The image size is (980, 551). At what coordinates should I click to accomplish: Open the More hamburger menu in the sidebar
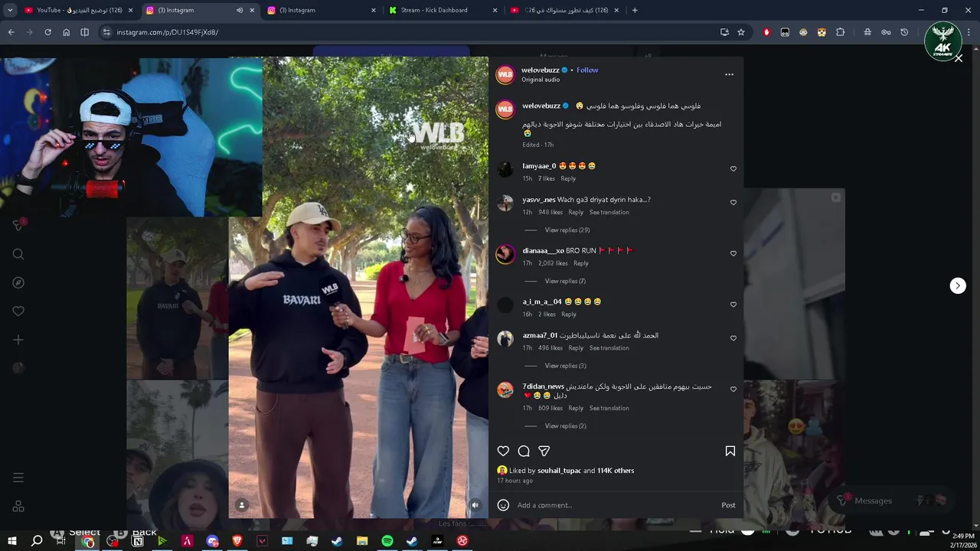[18, 478]
